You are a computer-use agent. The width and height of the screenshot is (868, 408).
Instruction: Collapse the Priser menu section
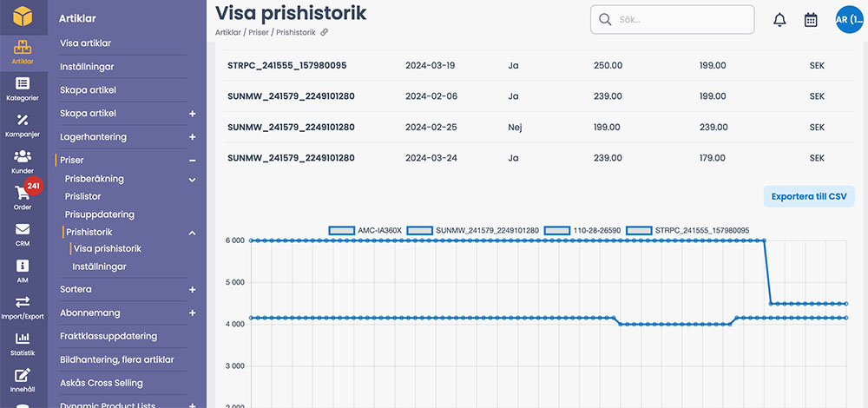tap(192, 161)
